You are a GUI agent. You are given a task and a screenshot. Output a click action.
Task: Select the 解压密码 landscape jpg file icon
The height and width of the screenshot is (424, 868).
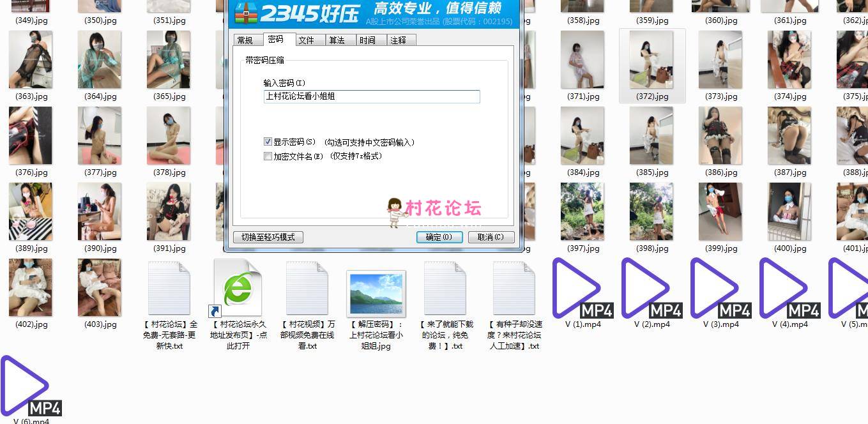(376, 293)
